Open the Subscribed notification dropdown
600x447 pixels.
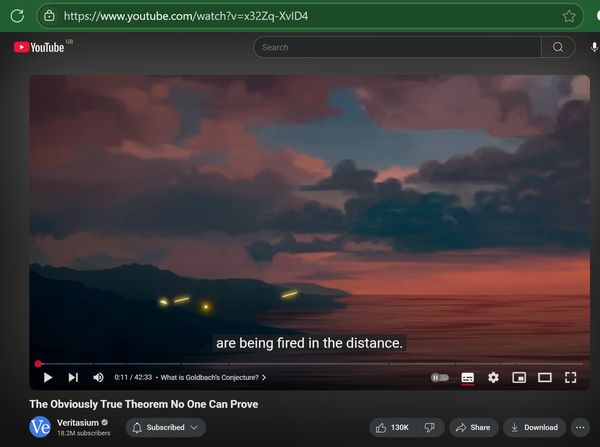point(165,427)
